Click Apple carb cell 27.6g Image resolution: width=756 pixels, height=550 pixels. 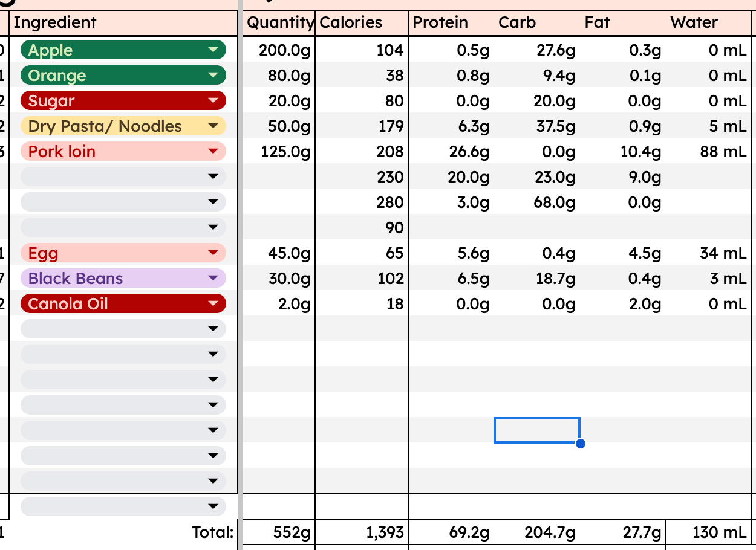click(537, 50)
